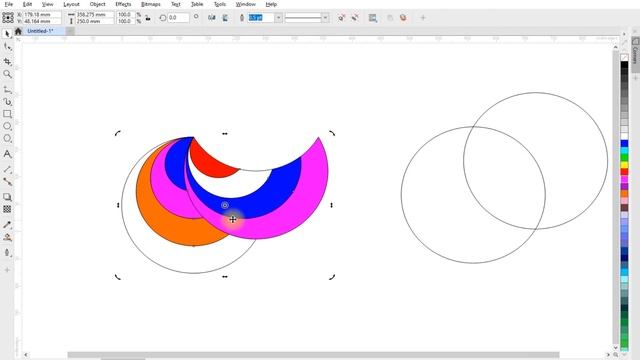
Task: Select the Transparency checkerboard tool
Action: [x=7, y=209]
